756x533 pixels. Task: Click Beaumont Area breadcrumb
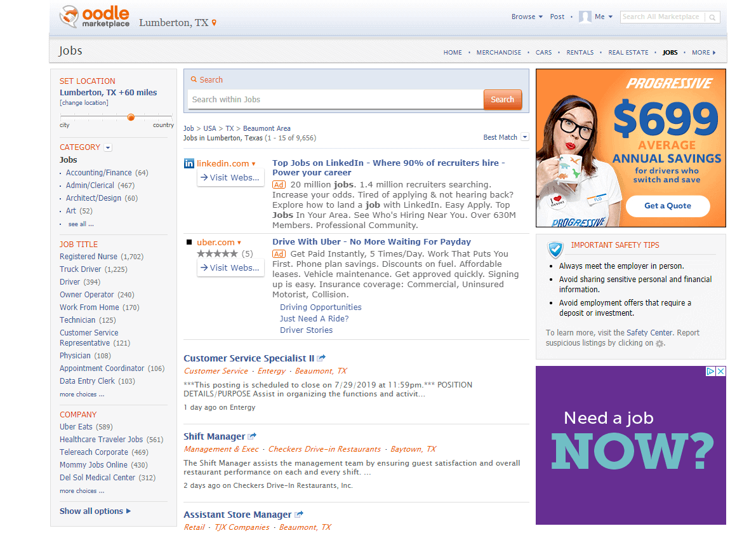(267, 128)
